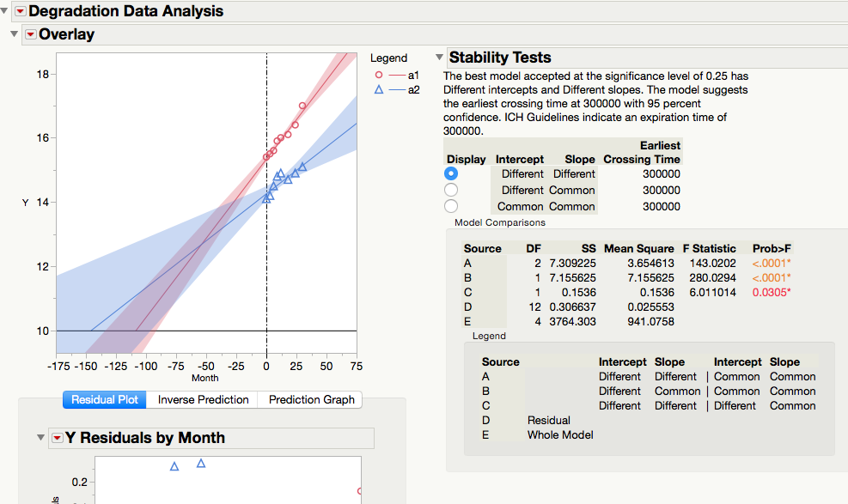This screenshot has width=848, height=504.
Task: Collapse the Overlay outline section
Action: (x=13, y=34)
